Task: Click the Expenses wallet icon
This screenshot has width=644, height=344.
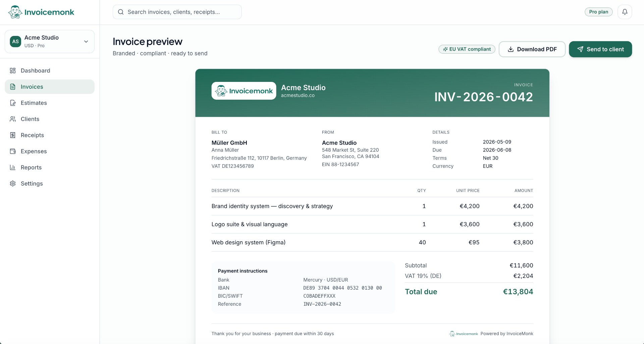Action: pyautogui.click(x=13, y=151)
